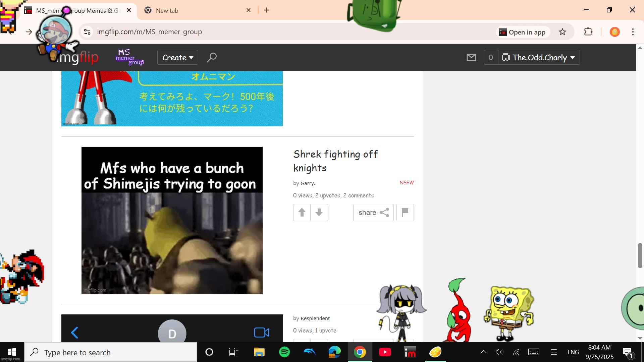Click the 2 comments text on Shrek post
This screenshot has height=362, width=644.
(358, 195)
